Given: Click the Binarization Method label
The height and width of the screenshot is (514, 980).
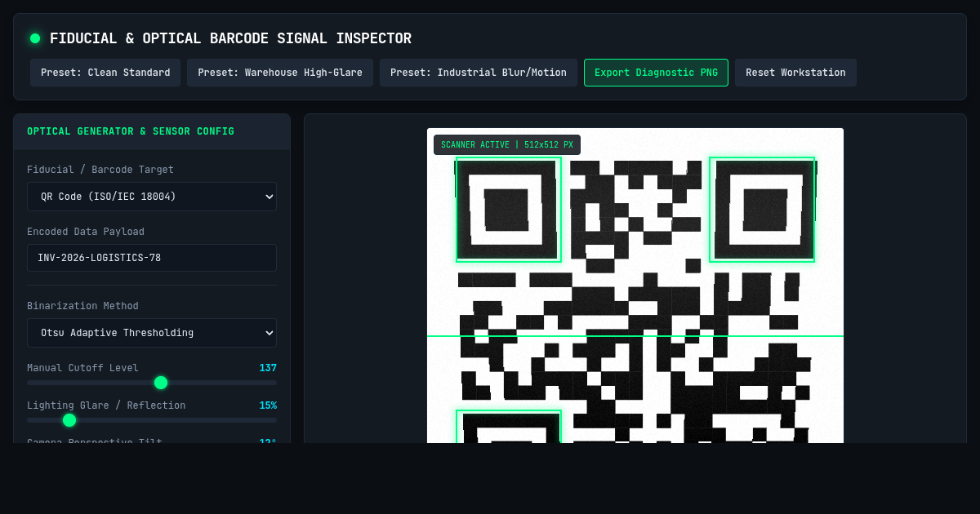Looking at the screenshot, I should pos(82,306).
